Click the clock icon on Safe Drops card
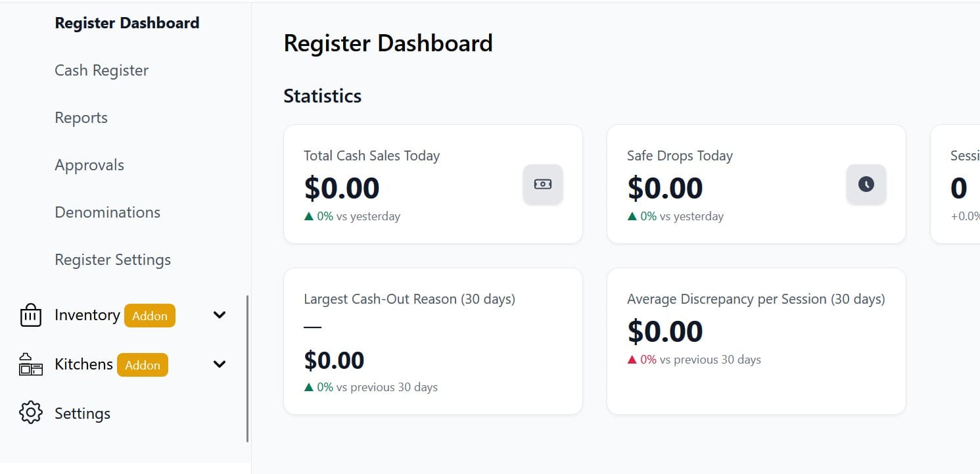The image size is (980, 474). tap(866, 184)
